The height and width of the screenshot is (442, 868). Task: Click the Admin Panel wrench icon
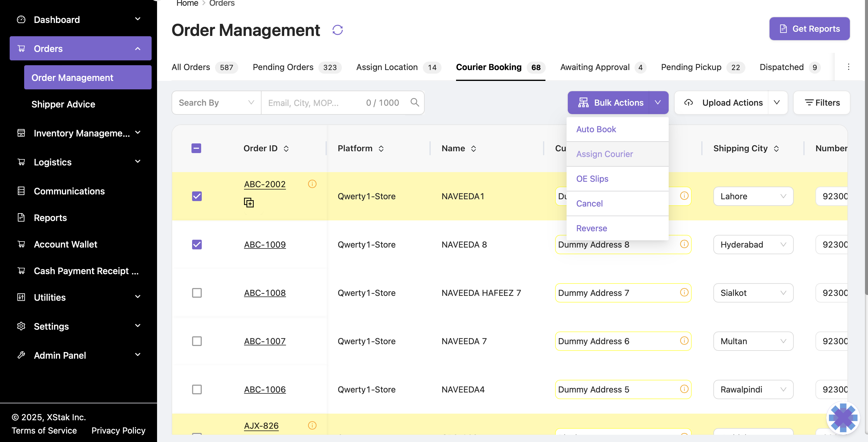coord(21,355)
